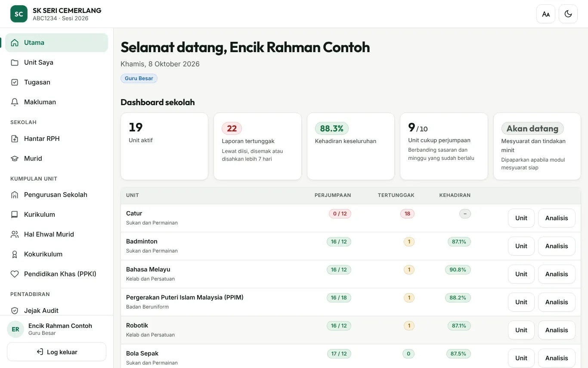The width and height of the screenshot is (588, 368).
Task: Click the 0 / 12 badge for Catur
Action: [340, 214]
